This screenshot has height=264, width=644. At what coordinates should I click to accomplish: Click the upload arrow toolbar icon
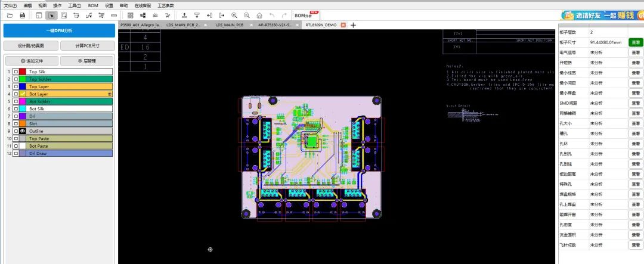(x=184, y=15)
